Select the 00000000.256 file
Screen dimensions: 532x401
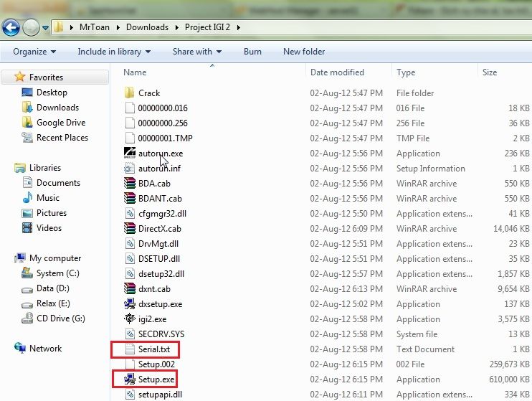(x=163, y=123)
